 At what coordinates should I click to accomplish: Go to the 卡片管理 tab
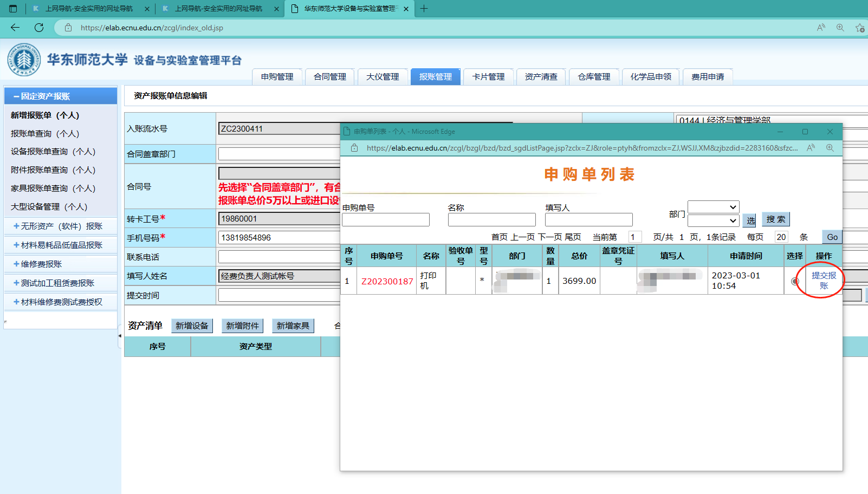click(x=488, y=77)
